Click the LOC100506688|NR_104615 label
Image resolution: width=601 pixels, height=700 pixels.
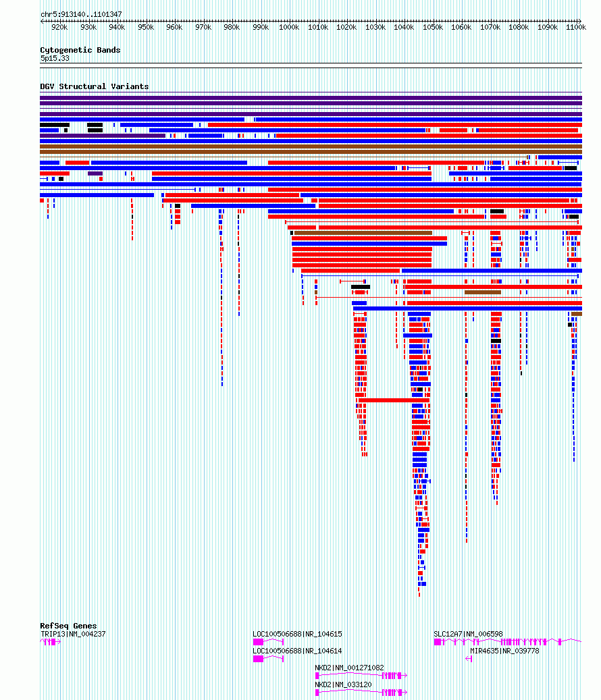click(297, 634)
